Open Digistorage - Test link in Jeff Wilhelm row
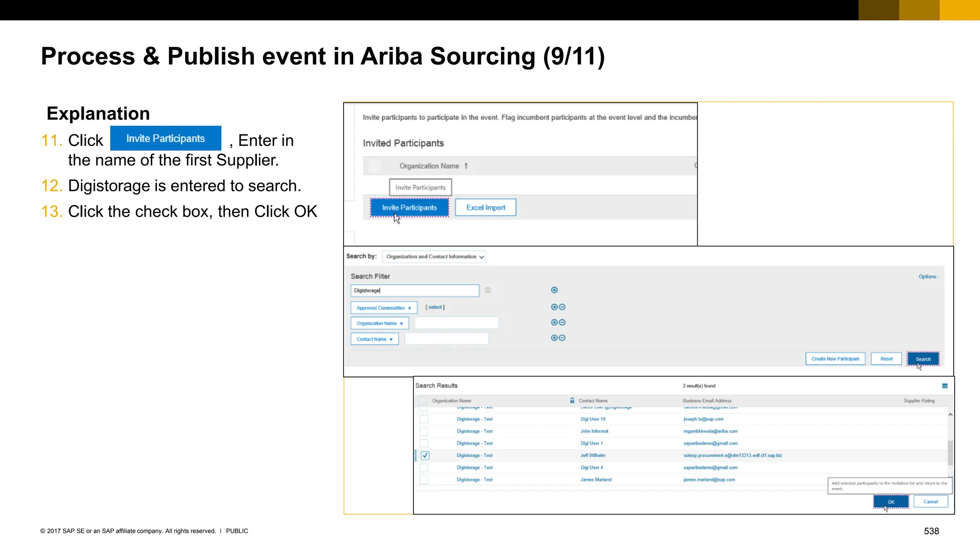The image size is (980, 551). 474,455
